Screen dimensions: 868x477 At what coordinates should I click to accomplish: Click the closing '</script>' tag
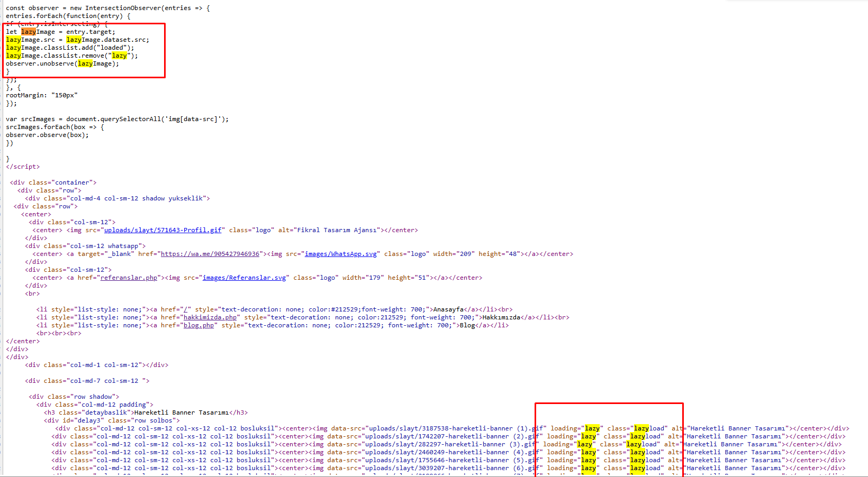[x=23, y=167]
